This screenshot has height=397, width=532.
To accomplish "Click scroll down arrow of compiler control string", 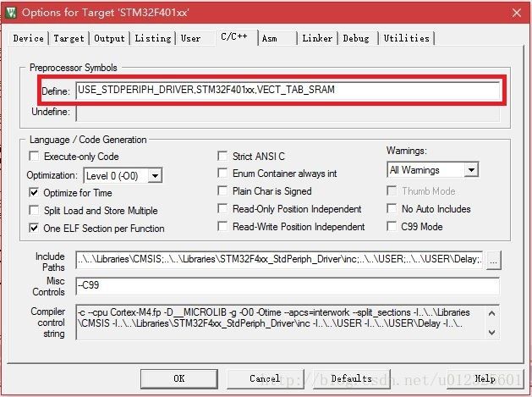I will (492, 332).
